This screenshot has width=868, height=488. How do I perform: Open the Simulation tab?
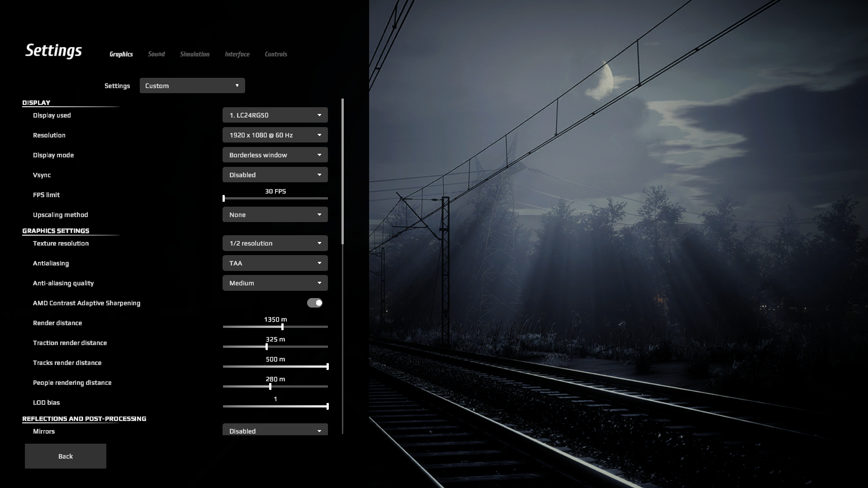pyautogui.click(x=194, y=54)
